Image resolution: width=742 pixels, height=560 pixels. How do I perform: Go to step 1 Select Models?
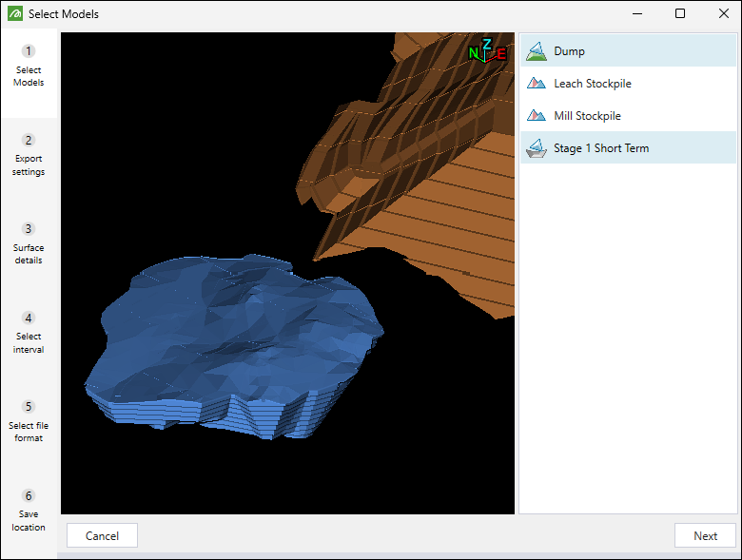click(29, 66)
